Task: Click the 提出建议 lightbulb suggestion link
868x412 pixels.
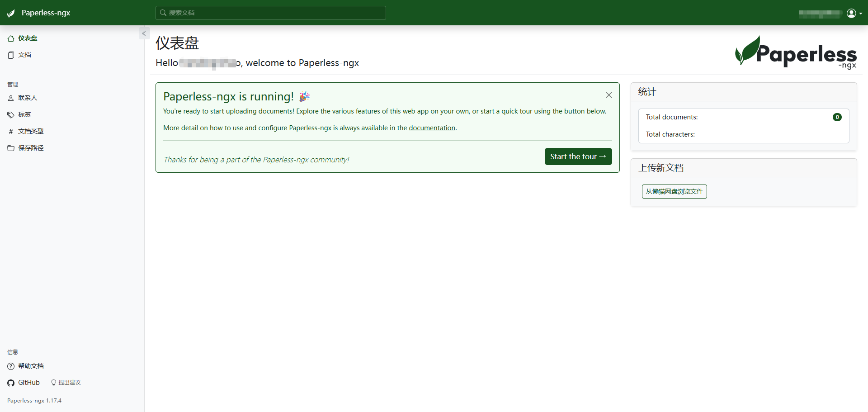Action: (66, 383)
